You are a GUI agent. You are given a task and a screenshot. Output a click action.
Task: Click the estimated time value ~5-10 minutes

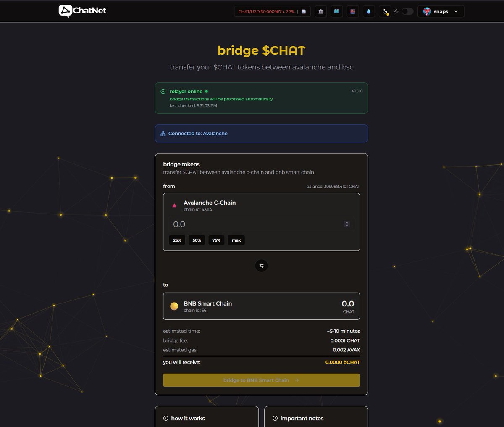point(344,331)
